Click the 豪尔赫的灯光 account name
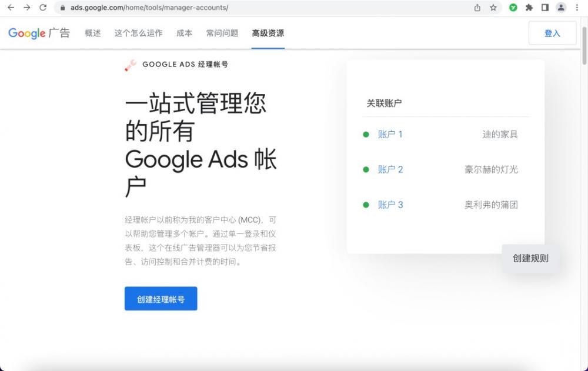 pos(491,169)
